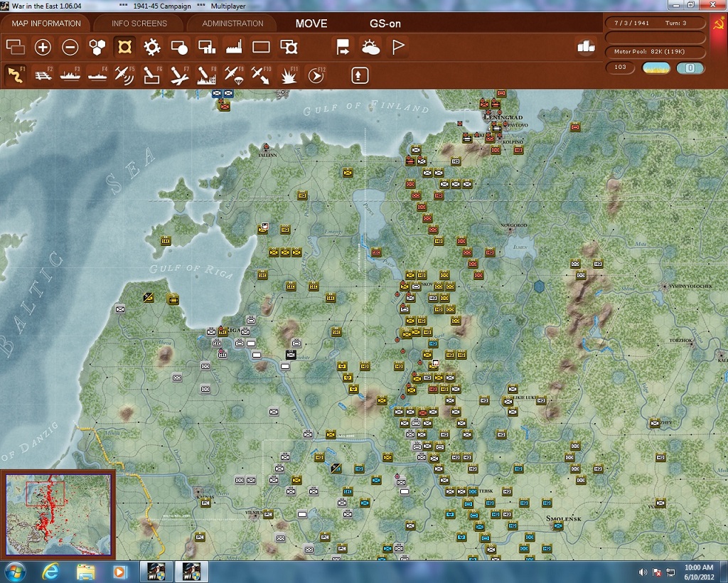This screenshot has height=583, width=728.
Task: Open the ADMINISTRATION tab
Action: coord(232,23)
